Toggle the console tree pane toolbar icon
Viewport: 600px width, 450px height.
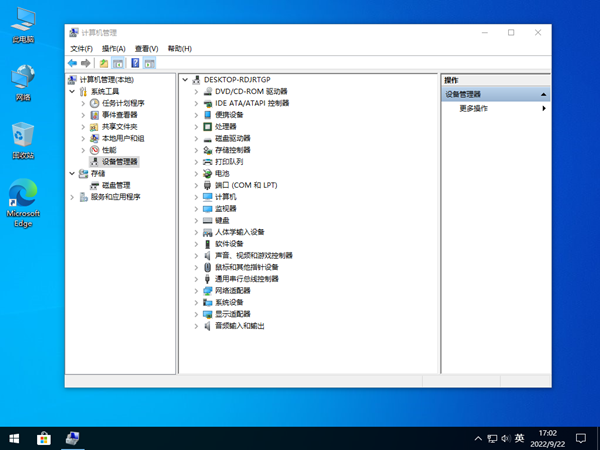(118, 63)
